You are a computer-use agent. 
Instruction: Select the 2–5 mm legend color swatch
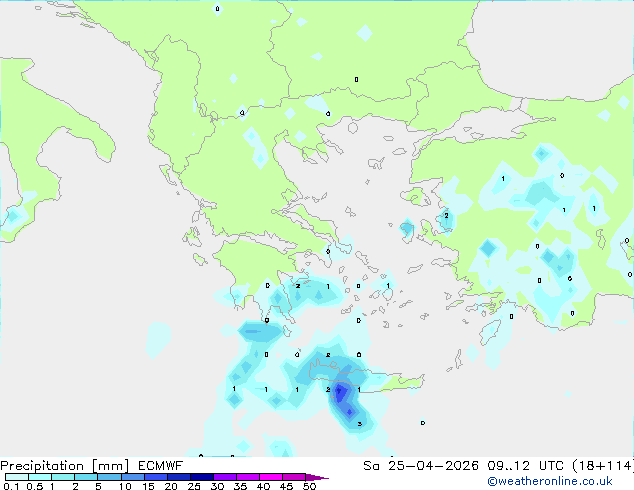pos(86,477)
